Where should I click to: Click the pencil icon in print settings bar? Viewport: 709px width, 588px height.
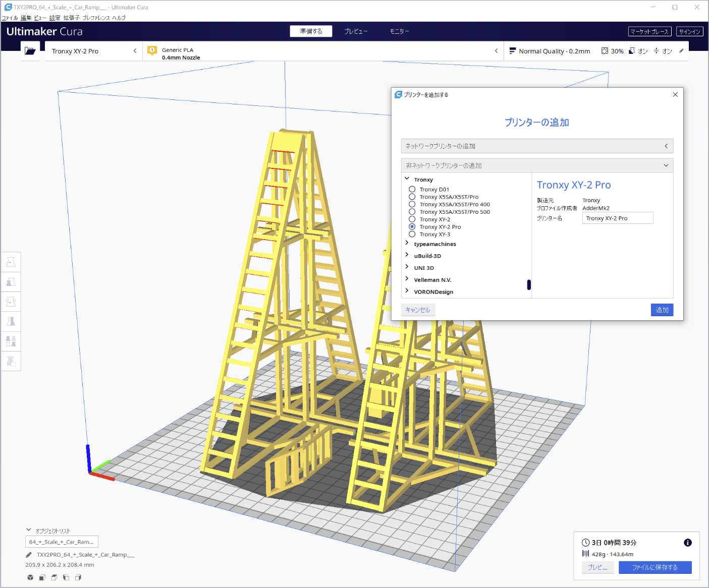681,51
